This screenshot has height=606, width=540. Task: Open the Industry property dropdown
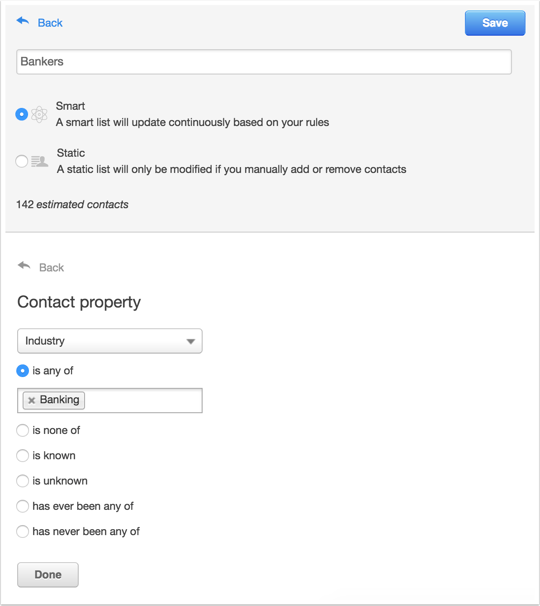110,341
